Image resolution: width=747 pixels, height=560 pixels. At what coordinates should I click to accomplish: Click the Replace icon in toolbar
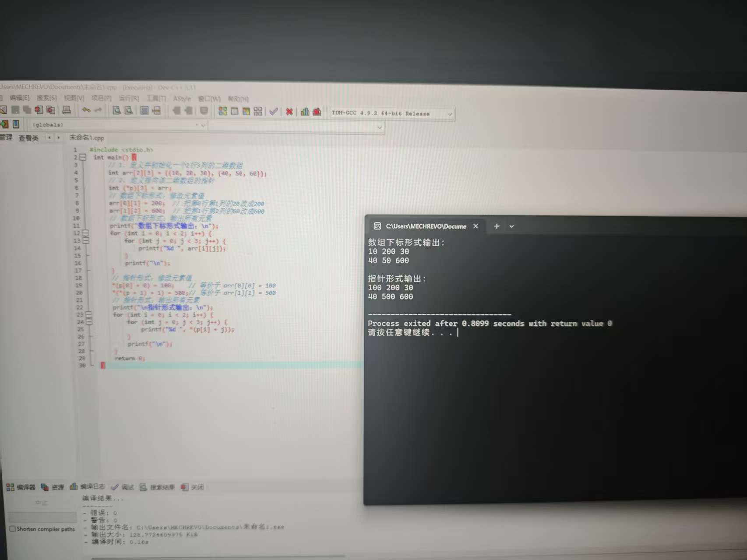(x=129, y=110)
